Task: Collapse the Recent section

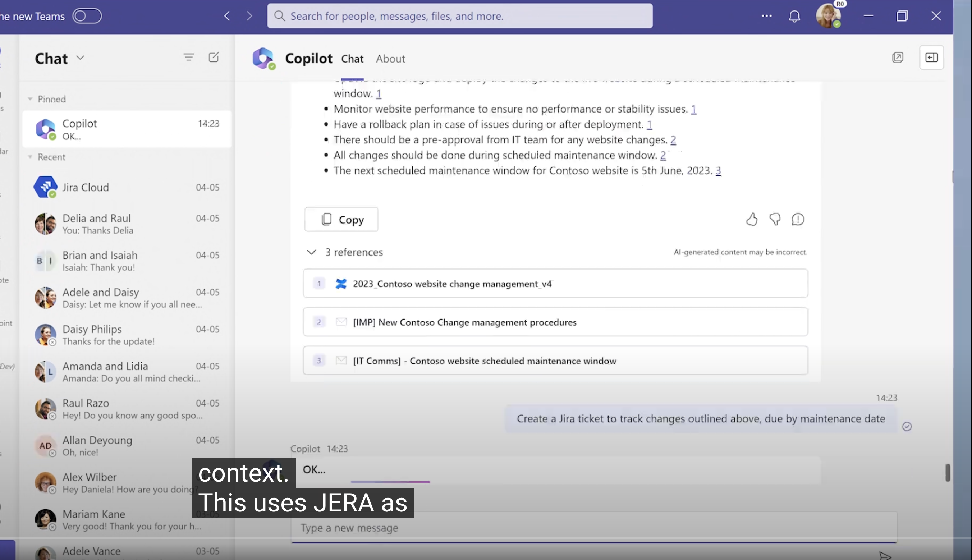Action: (x=30, y=157)
